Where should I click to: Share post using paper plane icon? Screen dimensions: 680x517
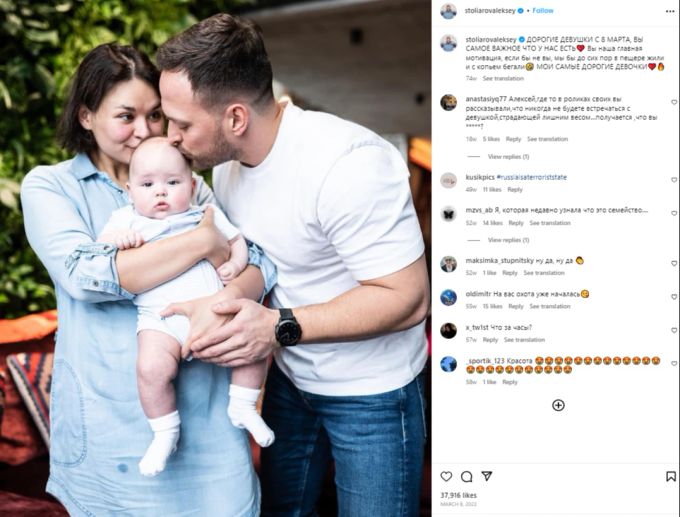click(487, 476)
